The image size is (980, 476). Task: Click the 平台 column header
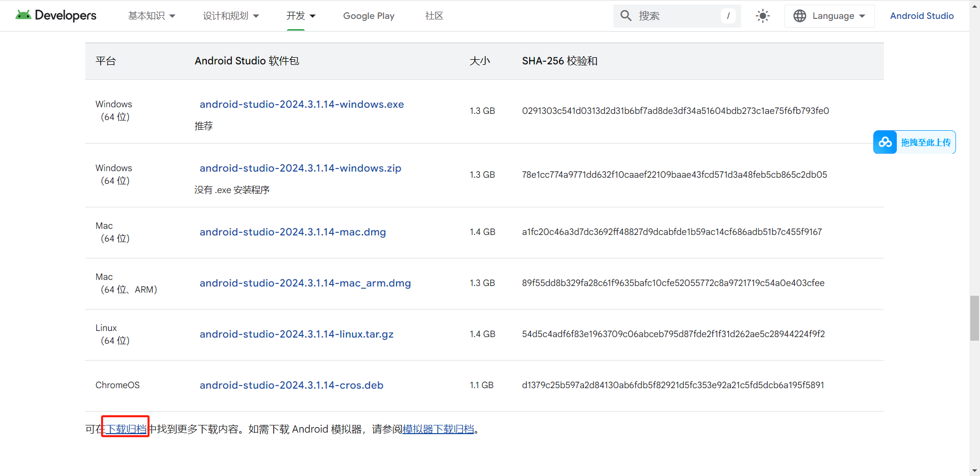point(106,61)
